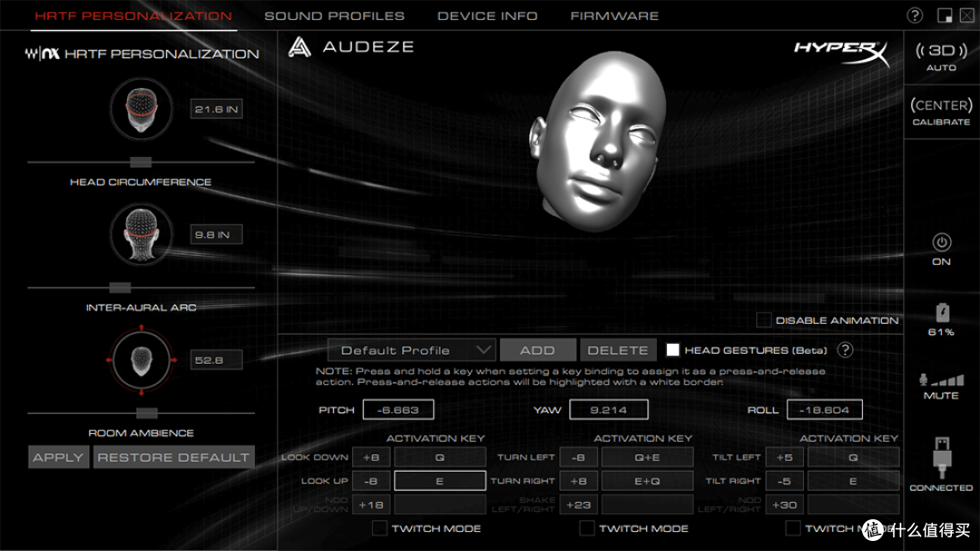Click the window mode icon in title bar
The width and height of the screenshot is (980, 551).
(x=945, y=15)
